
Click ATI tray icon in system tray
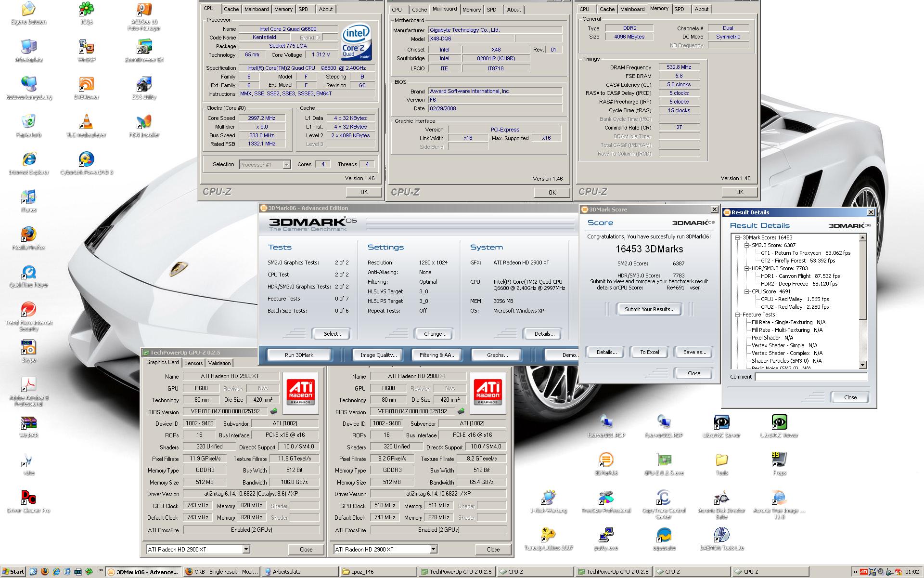tap(864, 572)
